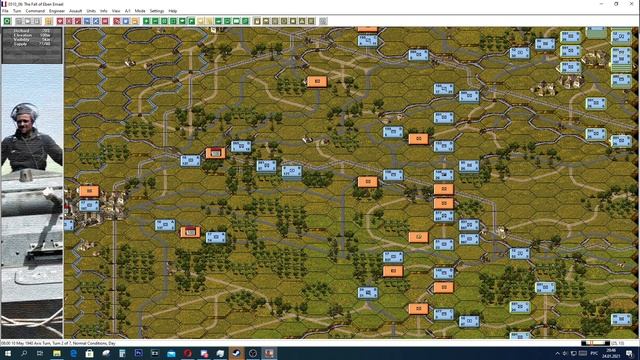Viewport: 640px width, 360px height.
Task: Click the red icon right after blue pair
Action: pos(105,21)
